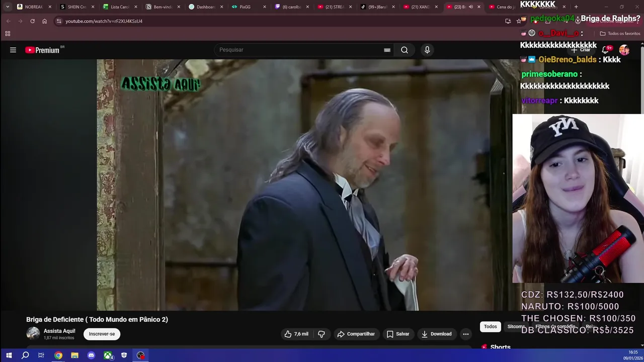Go forward in browser history
The height and width of the screenshot is (362, 644).
pyautogui.click(x=20, y=21)
